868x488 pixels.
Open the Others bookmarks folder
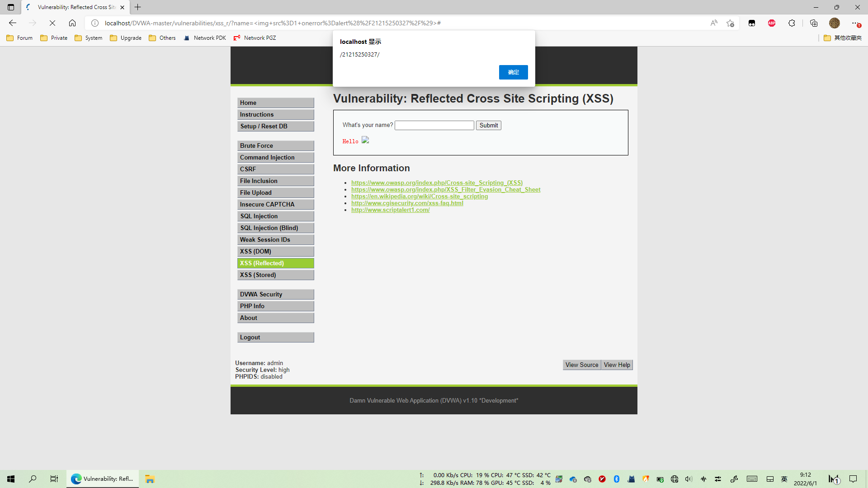(x=162, y=38)
